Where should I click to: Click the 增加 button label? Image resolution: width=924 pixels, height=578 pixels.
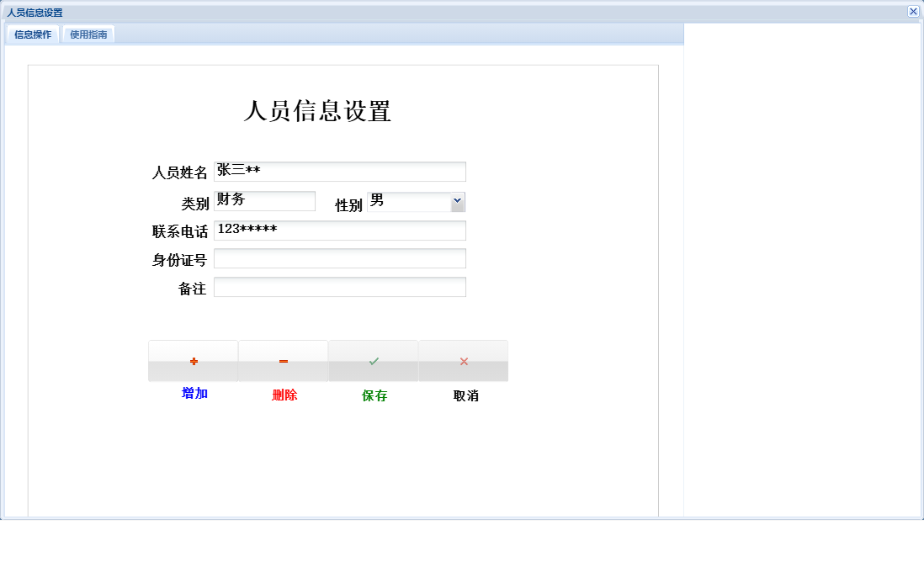[x=194, y=395]
